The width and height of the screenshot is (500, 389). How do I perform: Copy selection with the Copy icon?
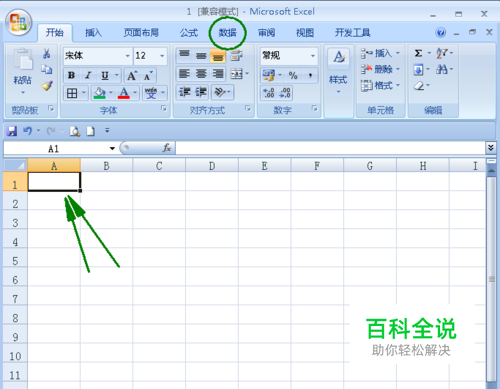click(x=47, y=69)
